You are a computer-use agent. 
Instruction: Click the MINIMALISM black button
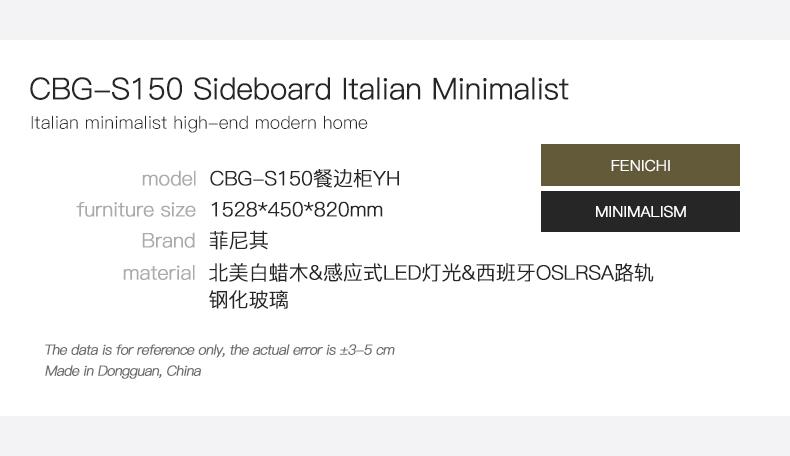640,212
